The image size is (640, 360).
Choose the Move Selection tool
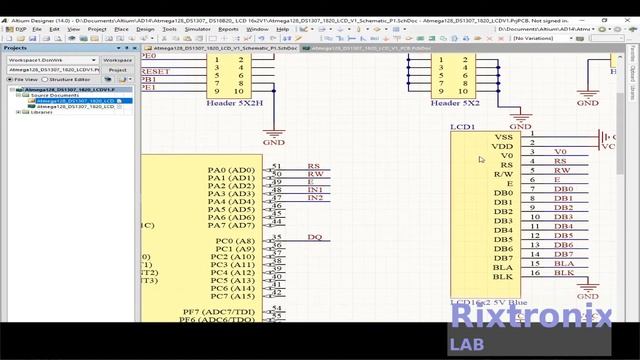(x=224, y=38)
